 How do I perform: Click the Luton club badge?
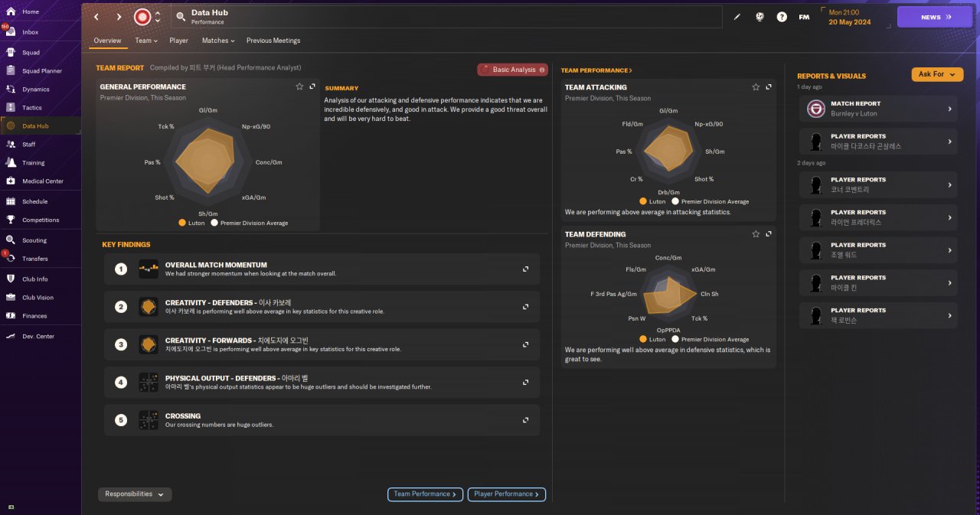142,17
